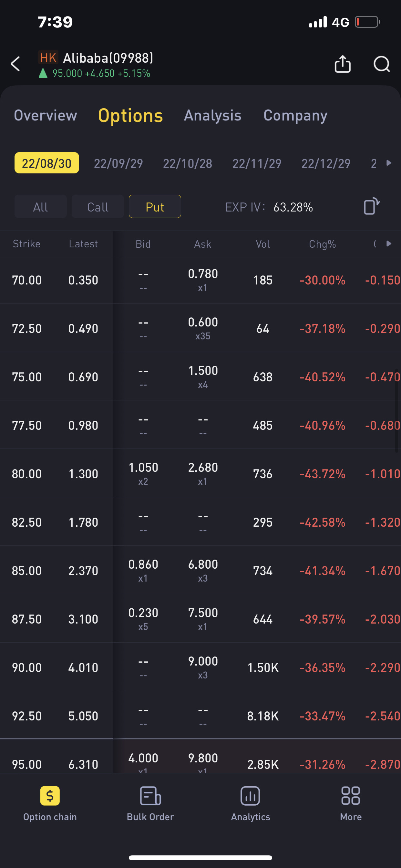Open the Option chain icon
Screen dimensions: 401x868
[50, 796]
